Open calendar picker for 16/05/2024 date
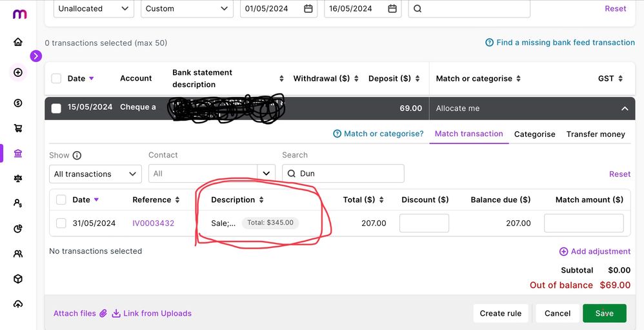This screenshot has width=644, height=330. point(392,9)
